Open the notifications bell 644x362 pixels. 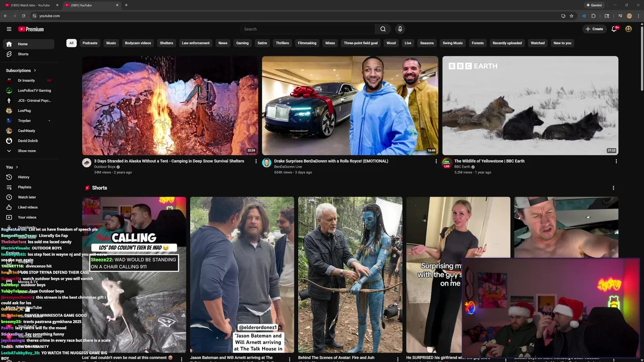tap(614, 29)
